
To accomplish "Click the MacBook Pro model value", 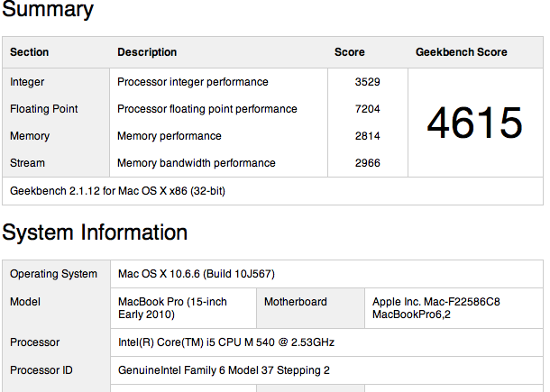I will [x=172, y=308].
